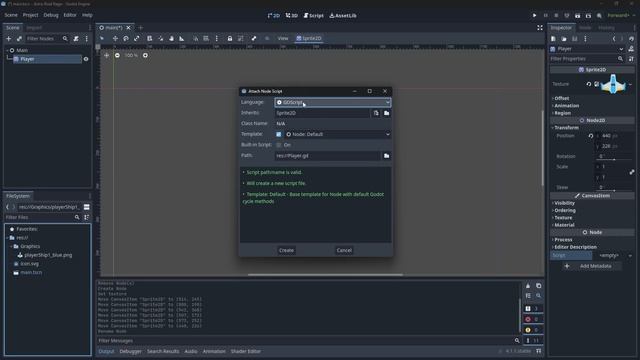Stop the running project
The height and width of the screenshot is (360, 640).
coord(556,16)
